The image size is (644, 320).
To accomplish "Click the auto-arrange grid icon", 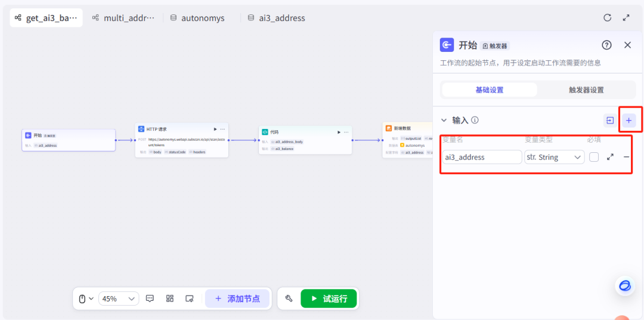I will (169, 299).
